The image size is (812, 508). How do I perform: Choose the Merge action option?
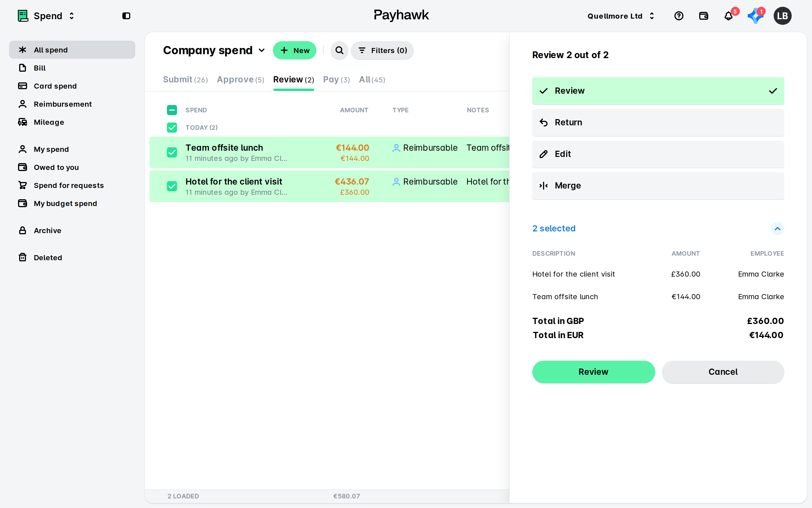pos(658,185)
